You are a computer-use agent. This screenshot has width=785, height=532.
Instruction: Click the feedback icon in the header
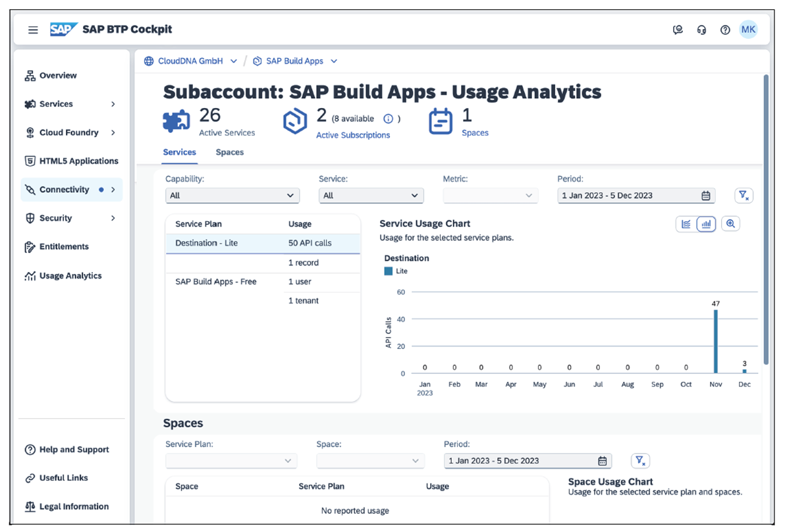pos(678,29)
